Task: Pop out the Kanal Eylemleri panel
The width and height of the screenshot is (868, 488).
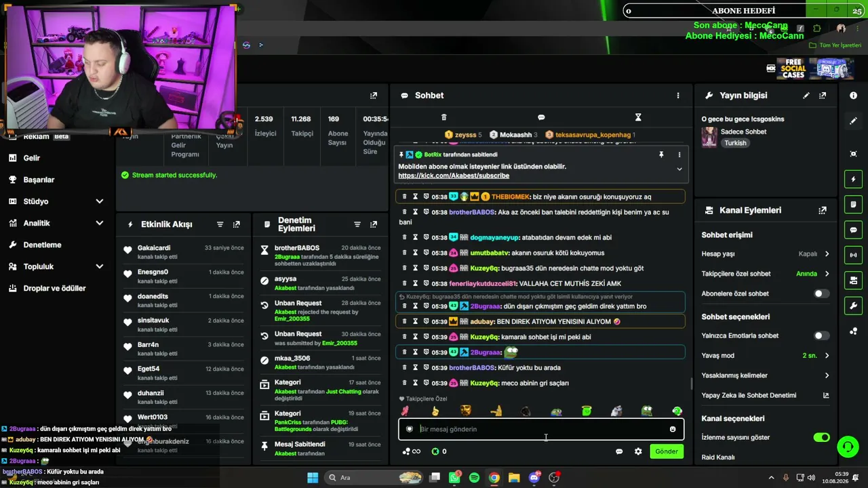Action: click(x=823, y=211)
